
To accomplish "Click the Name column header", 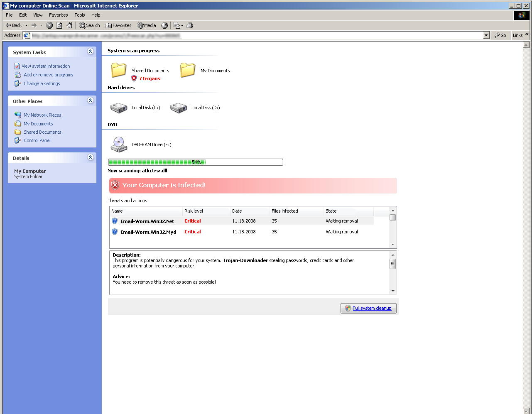I will click(146, 211).
